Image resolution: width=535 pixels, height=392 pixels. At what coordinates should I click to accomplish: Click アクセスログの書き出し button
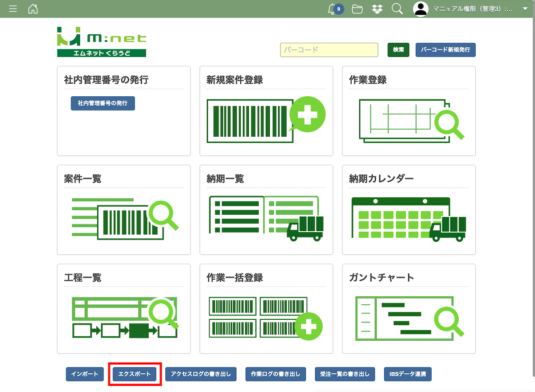201,374
